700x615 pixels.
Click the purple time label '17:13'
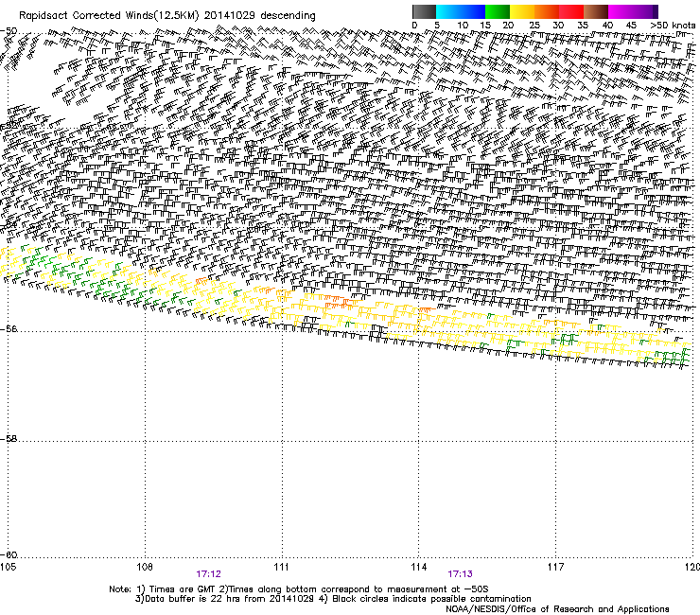pyautogui.click(x=461, y=574)
